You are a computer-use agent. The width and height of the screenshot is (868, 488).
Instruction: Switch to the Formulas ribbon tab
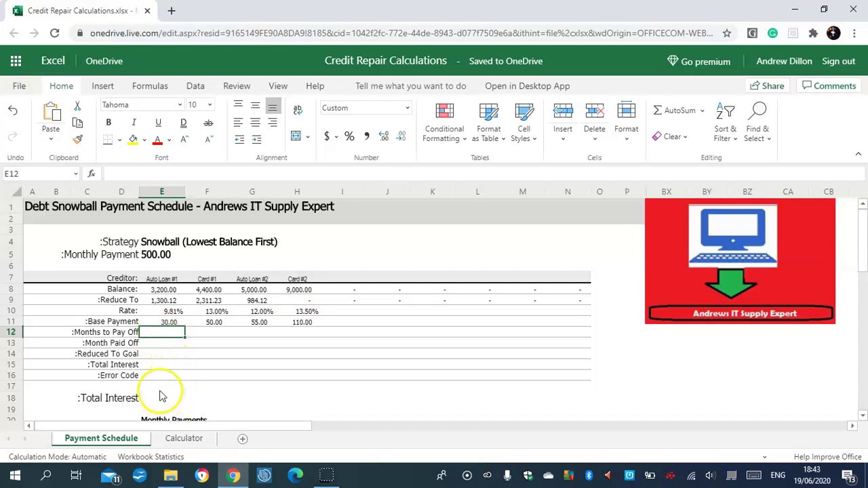(x=150, y=86)
